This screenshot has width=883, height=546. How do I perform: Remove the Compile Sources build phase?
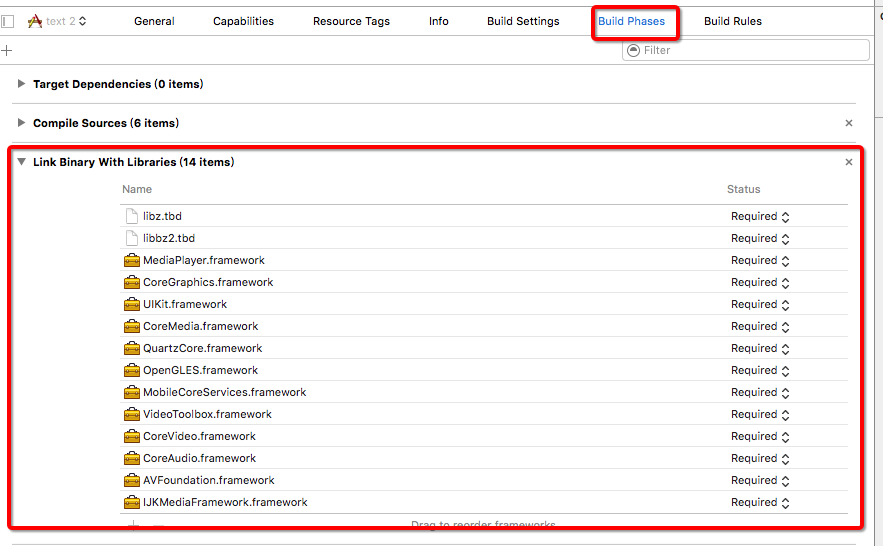click(849, 123)
